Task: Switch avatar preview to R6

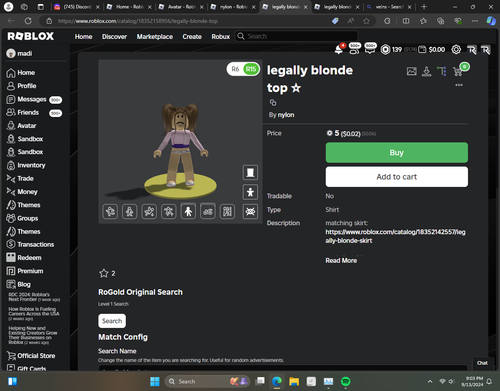Action: pyautogui.click(x=235, y=69)
